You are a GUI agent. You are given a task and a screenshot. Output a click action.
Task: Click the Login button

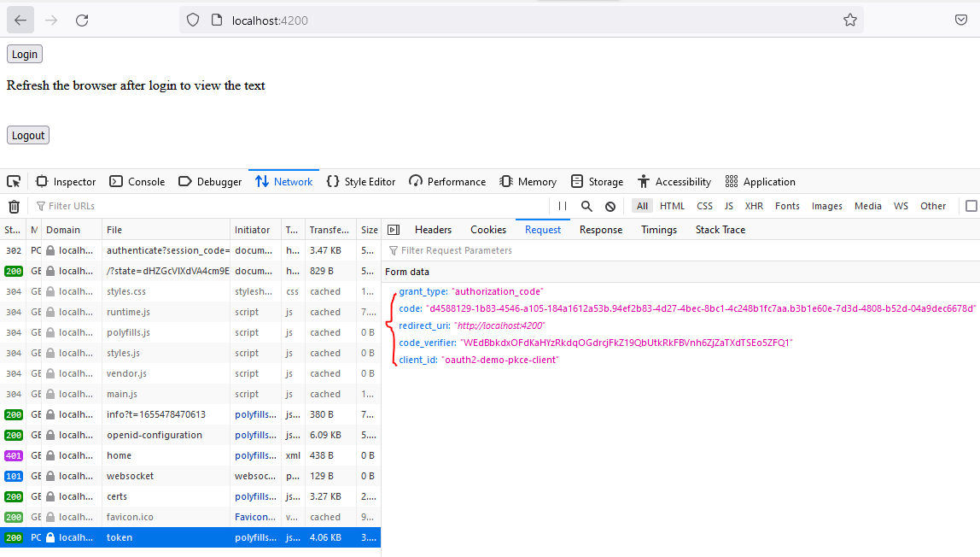[24, 53]
